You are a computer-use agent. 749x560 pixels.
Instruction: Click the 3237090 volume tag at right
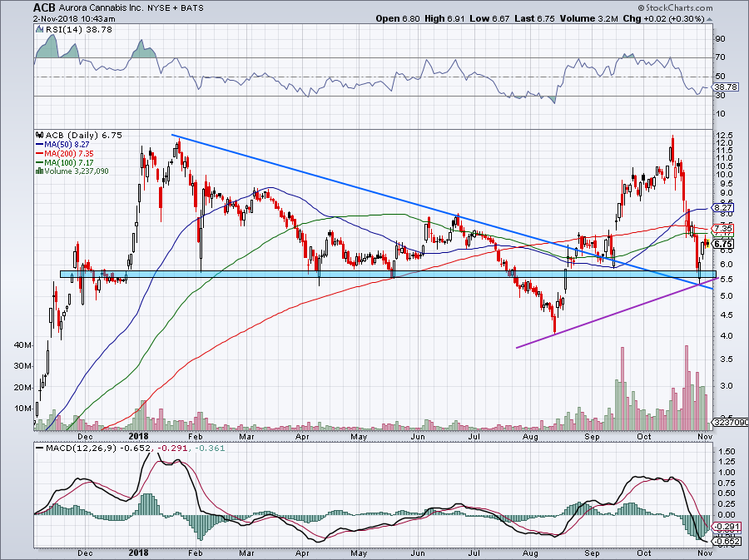[x=731, y=423]
